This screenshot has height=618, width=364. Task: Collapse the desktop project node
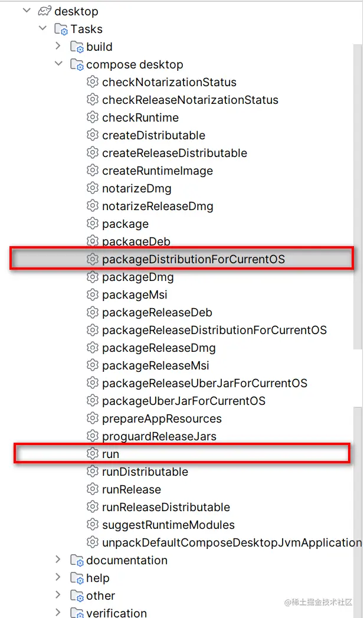27,11
